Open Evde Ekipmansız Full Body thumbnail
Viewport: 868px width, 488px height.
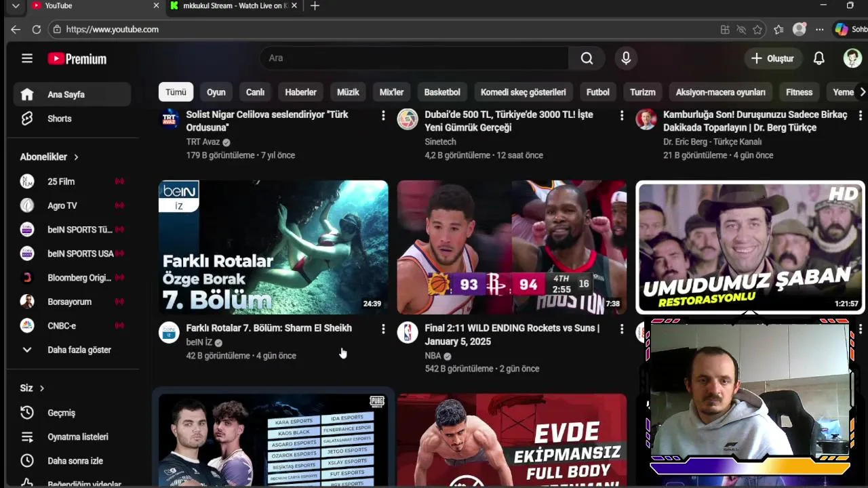click(512, 441)
